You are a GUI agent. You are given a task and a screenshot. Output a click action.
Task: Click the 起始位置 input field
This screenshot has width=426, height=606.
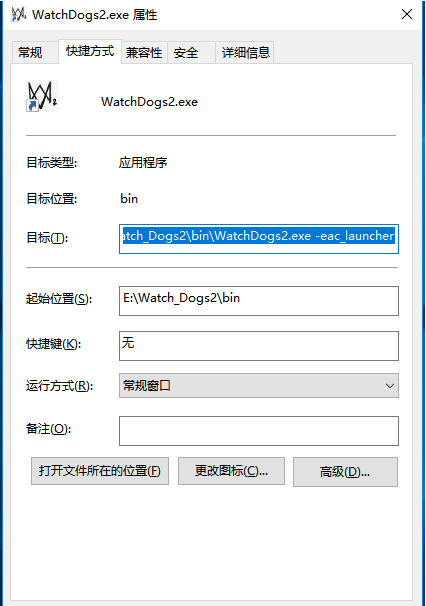point(259,301)
